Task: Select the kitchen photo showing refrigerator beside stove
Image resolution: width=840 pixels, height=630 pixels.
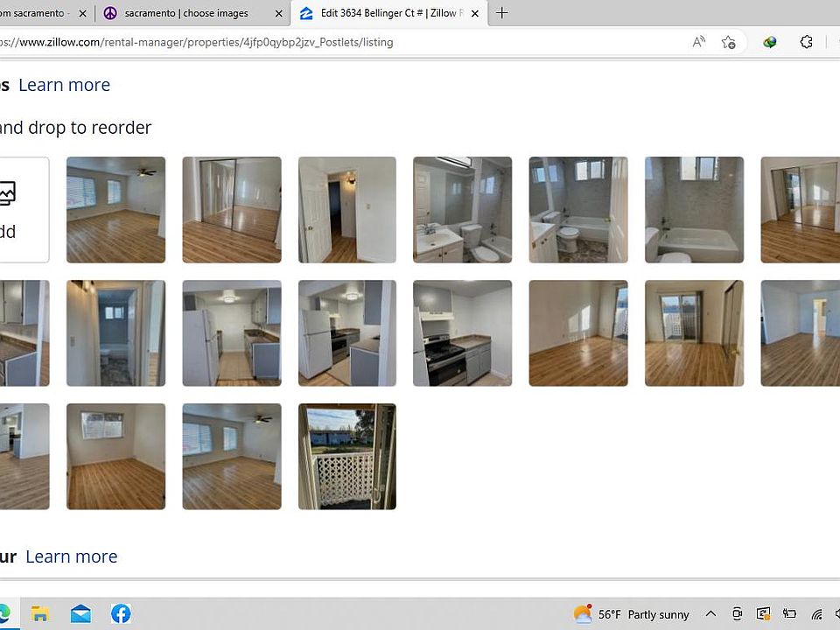Action: (x=347, y=333)
